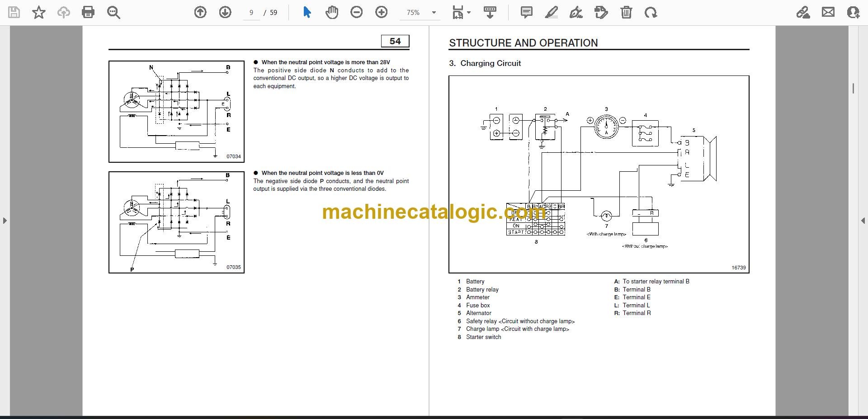The width and height of the screenshot is (868, 419).
Task: Activate the hand pan tool
Action: (332, 12)
